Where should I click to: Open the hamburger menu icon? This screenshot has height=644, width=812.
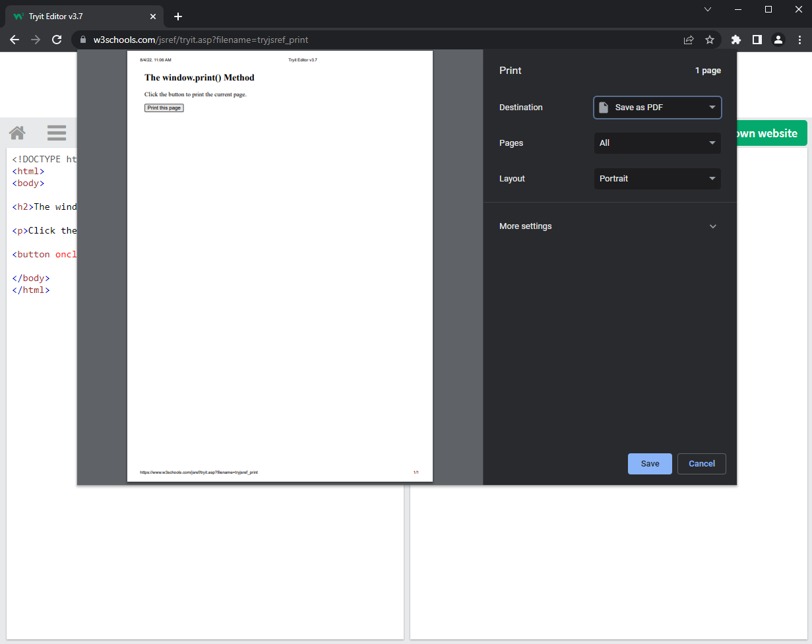tap(57, 133)
